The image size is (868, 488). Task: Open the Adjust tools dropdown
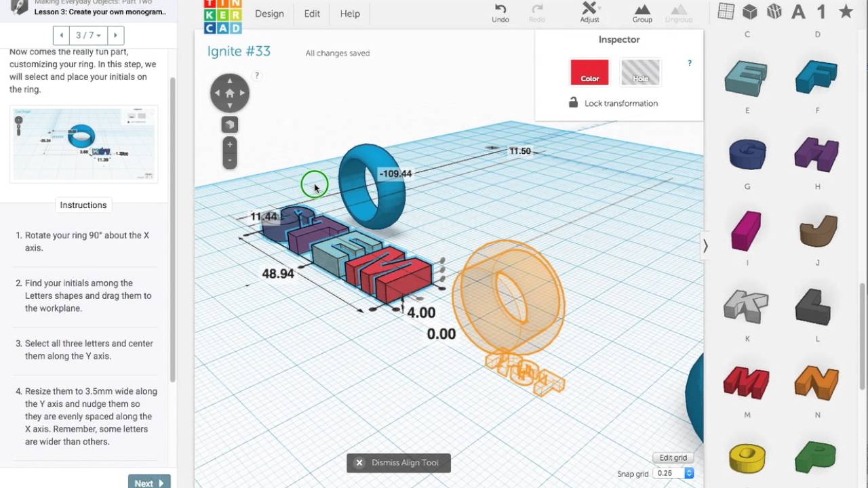pyautogui.click(x=589, y=13)
